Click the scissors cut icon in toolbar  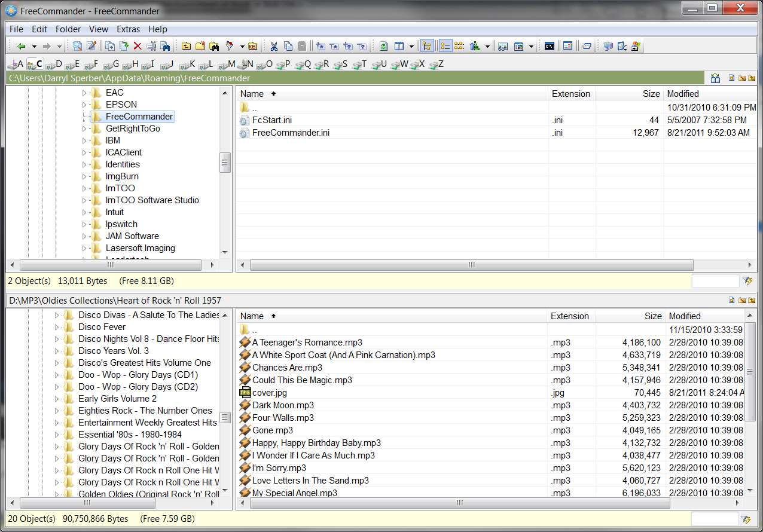(273, 46)
